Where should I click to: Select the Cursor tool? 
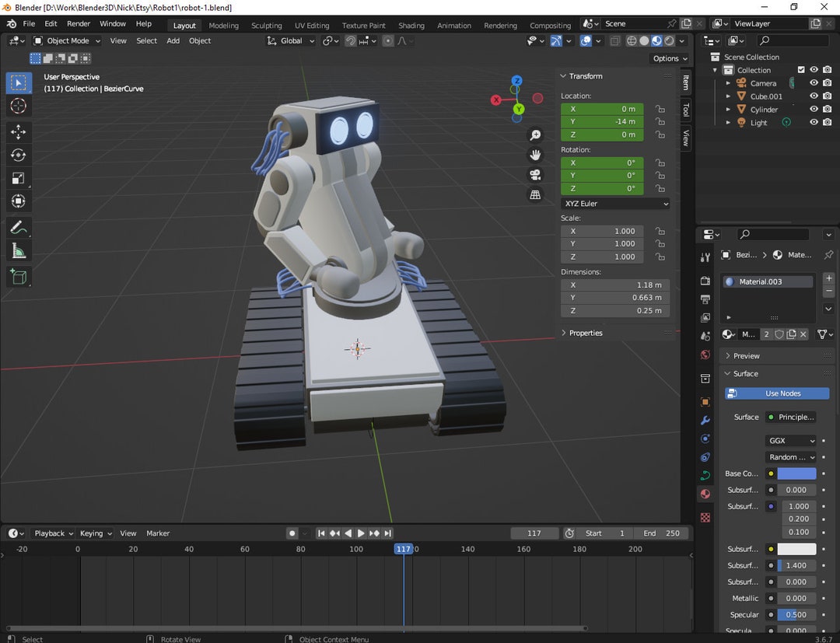pyautogui.click(x=19, y=106)
